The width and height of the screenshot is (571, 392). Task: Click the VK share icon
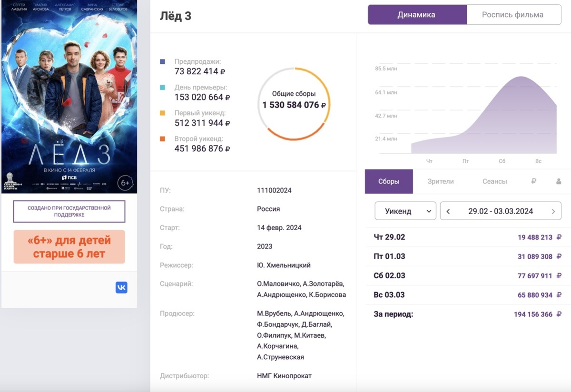(121, 287)
